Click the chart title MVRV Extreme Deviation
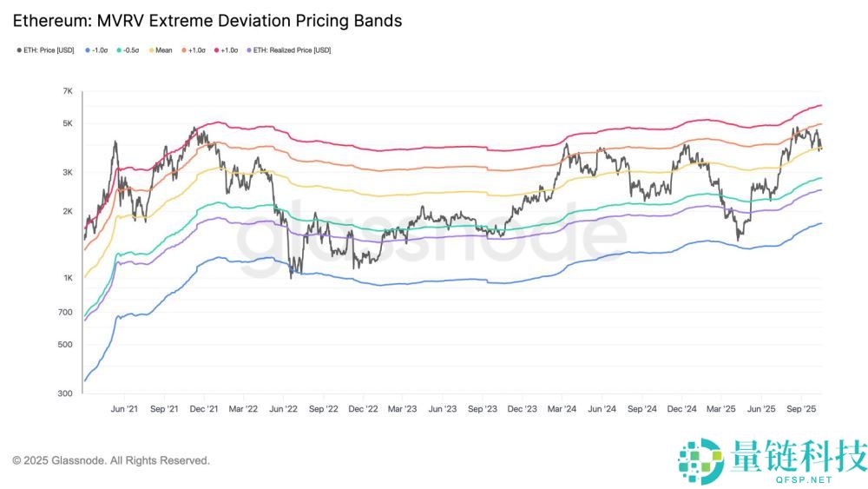Viewport: 868px width, 489px height. pyautogui.click(x=207, y=20)
